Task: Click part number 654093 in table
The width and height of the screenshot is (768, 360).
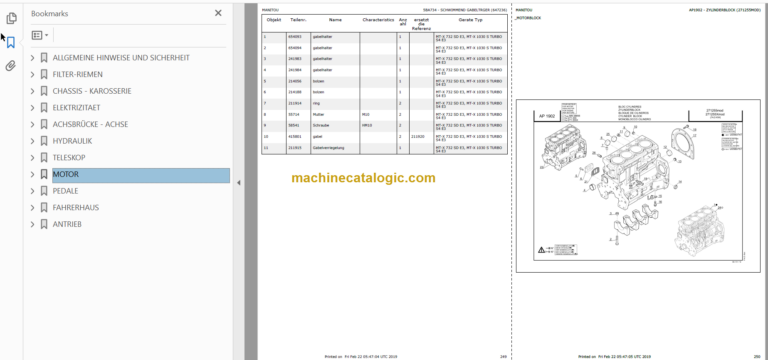Action: (x=294, y=37)
